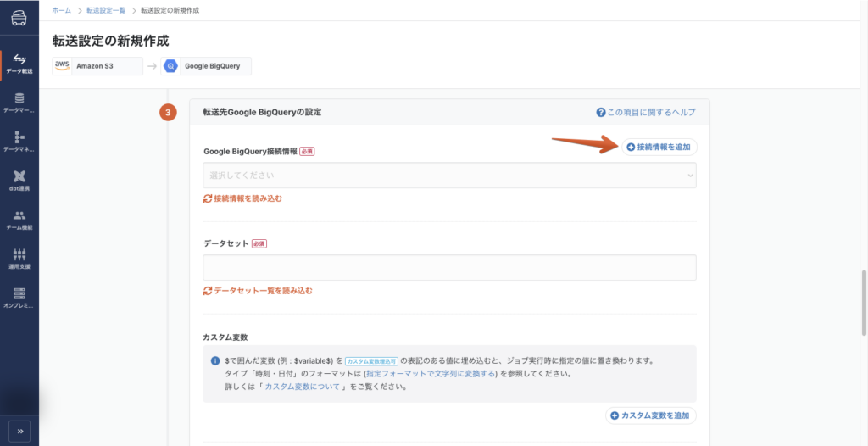This screenshot has height=446, width=868.
Task: Open the 運用支援 sidebar section
Action: point(19,259)
